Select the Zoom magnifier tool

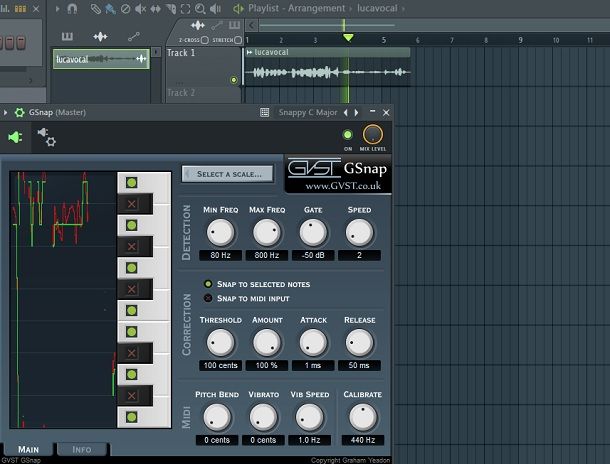200,8
